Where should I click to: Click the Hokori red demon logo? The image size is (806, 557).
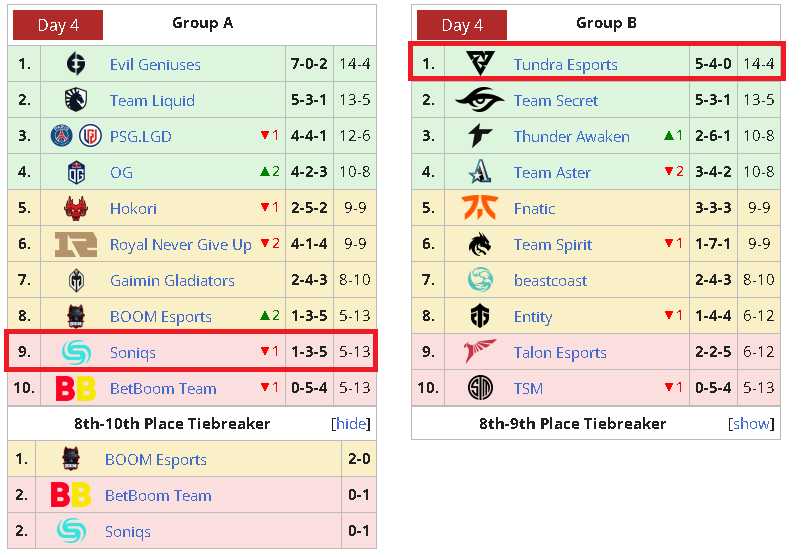click(76, 208)
